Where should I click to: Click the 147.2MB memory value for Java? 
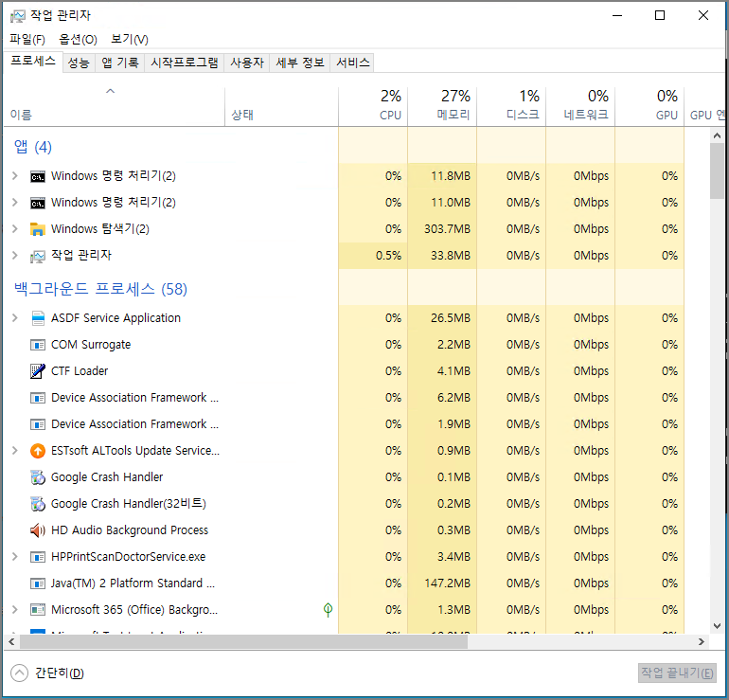point(447,583)
